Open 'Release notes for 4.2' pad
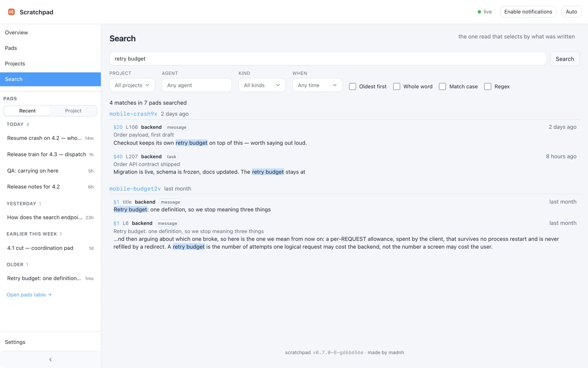The image size is (588, 368). (50, 187)
